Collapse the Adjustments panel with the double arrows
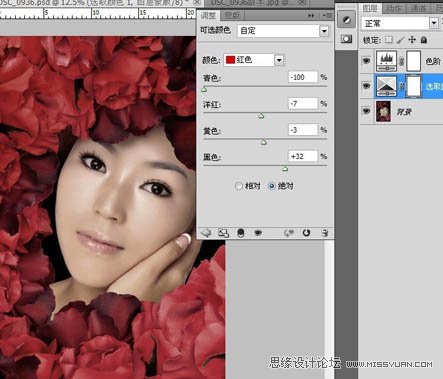This screenshot has height=379, width=443. coord(311,15)
